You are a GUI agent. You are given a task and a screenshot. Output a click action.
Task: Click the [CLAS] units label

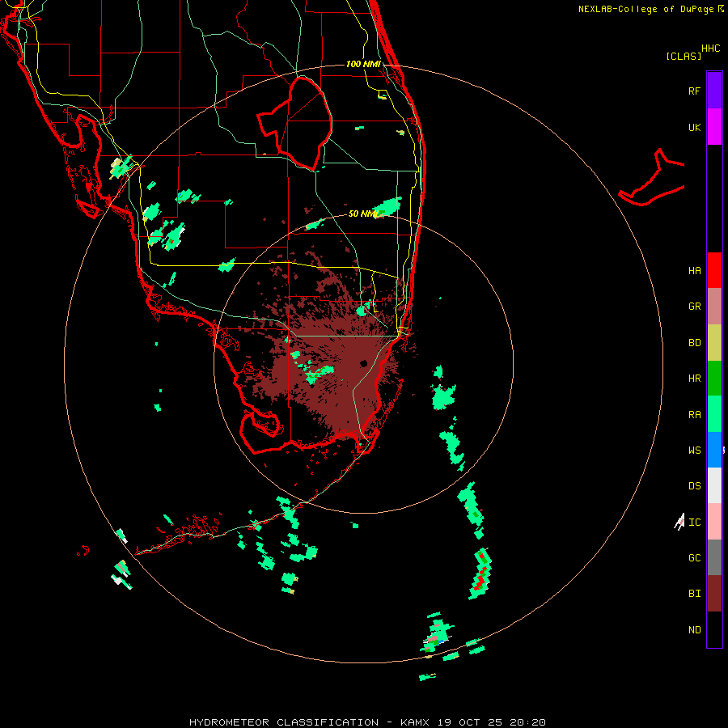point(684,56)
